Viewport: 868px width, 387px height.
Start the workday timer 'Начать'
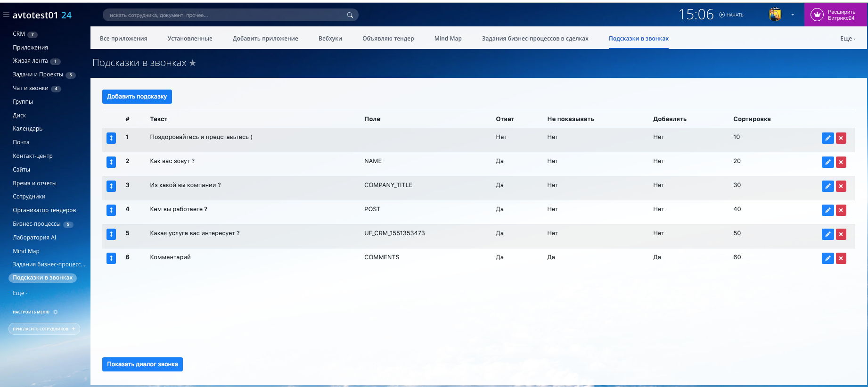(731, 15)
